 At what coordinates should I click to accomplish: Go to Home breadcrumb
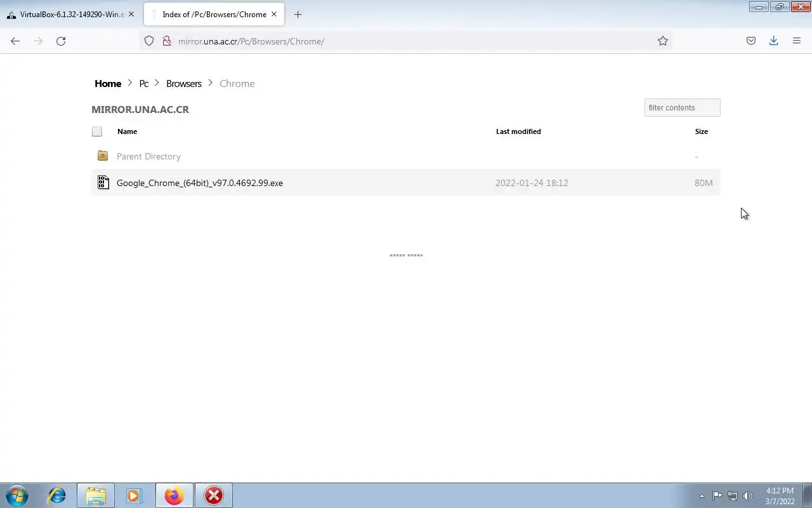[x=108, y=83]
